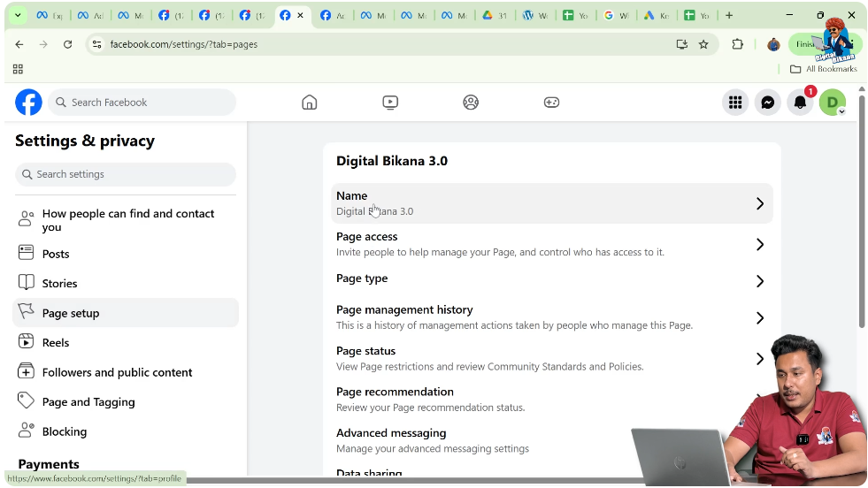Switch to the Google Drive tab

tap(495, 16)
